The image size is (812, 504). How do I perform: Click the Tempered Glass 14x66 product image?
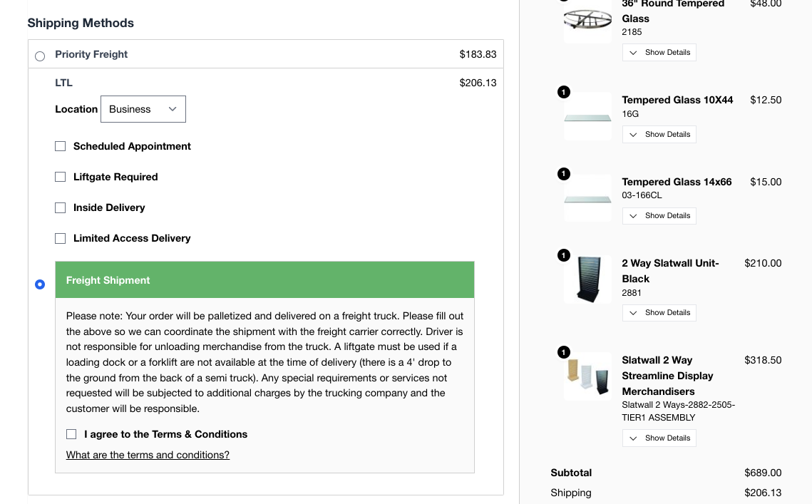[587, 199]
